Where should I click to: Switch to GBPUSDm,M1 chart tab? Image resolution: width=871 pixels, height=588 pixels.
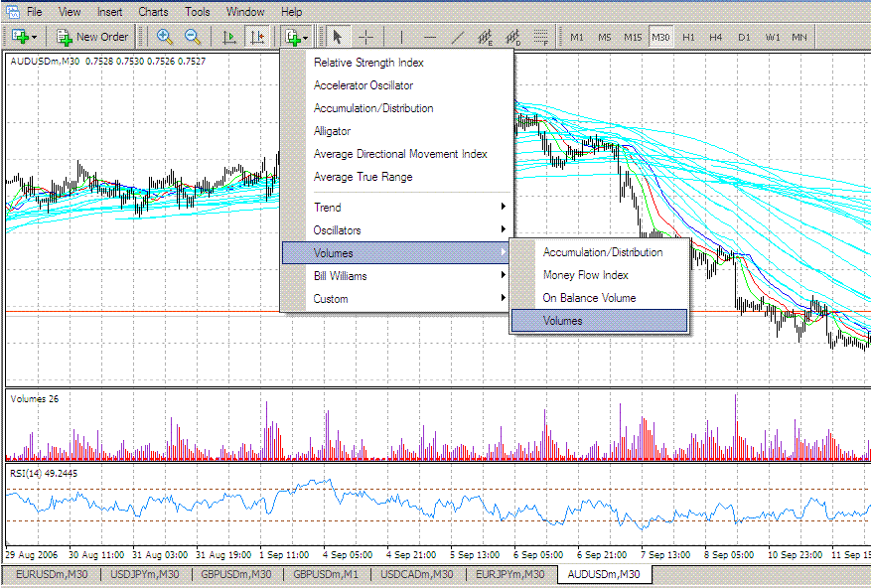coord(326,574)
